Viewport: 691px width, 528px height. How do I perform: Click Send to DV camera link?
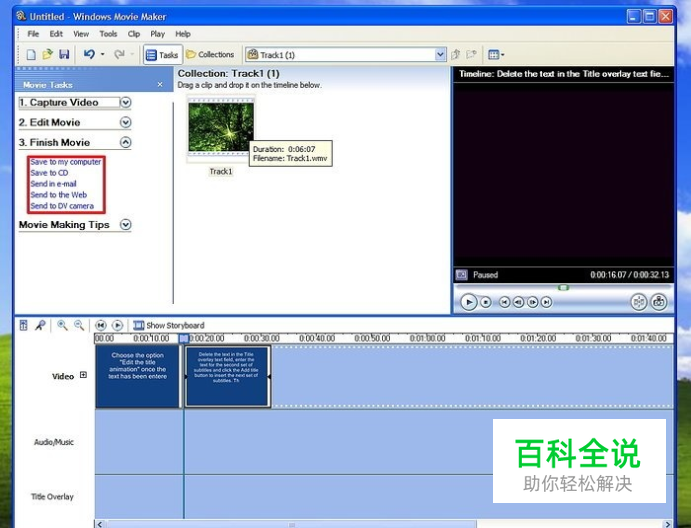[62, 206]
